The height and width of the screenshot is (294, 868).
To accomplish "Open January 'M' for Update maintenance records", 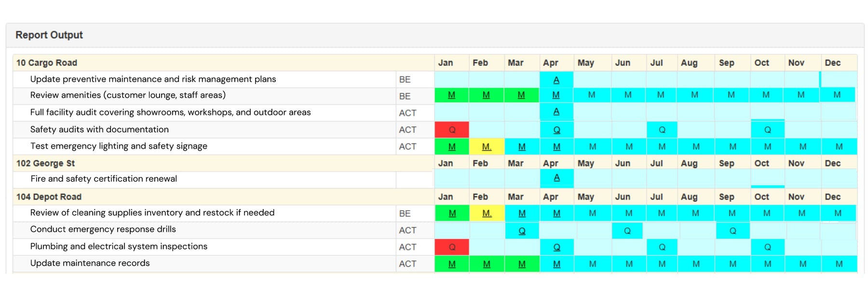I will (452, 264).
